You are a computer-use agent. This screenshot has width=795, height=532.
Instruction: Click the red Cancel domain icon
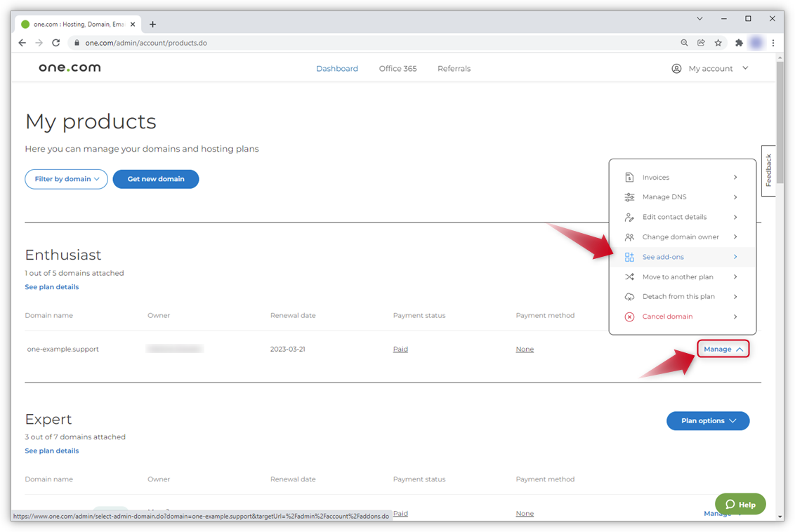pyautogui.click(x=629, y=317)
